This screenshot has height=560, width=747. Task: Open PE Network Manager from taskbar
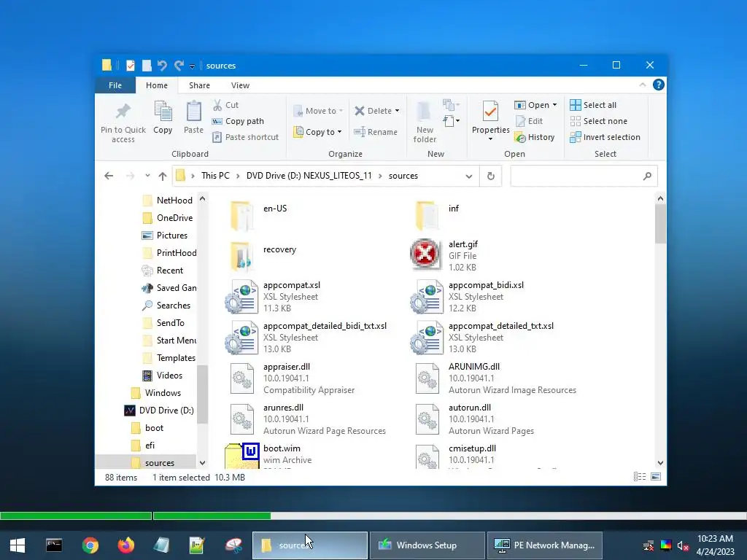(x=545, y=545)
